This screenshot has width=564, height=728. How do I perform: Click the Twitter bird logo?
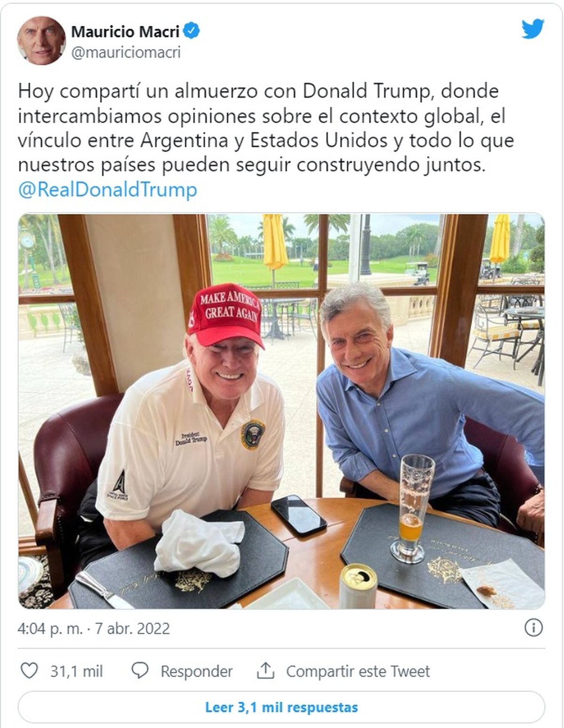[x=533, y=30]
